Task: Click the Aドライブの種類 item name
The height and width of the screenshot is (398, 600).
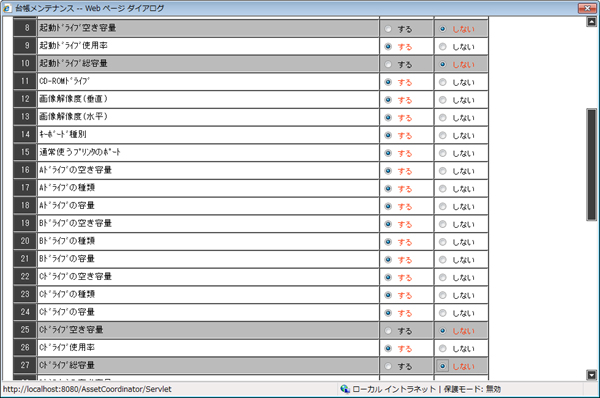Action: click(x=67, y=188)
